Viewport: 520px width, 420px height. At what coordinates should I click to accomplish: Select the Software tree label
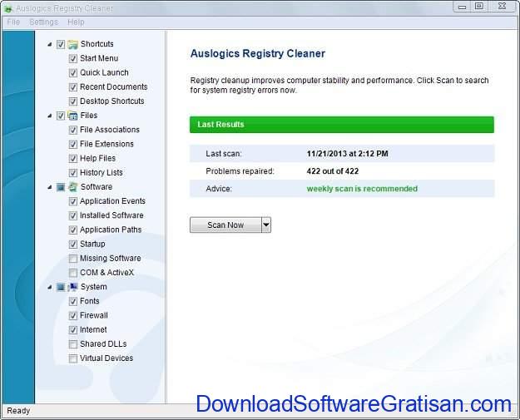97,186
